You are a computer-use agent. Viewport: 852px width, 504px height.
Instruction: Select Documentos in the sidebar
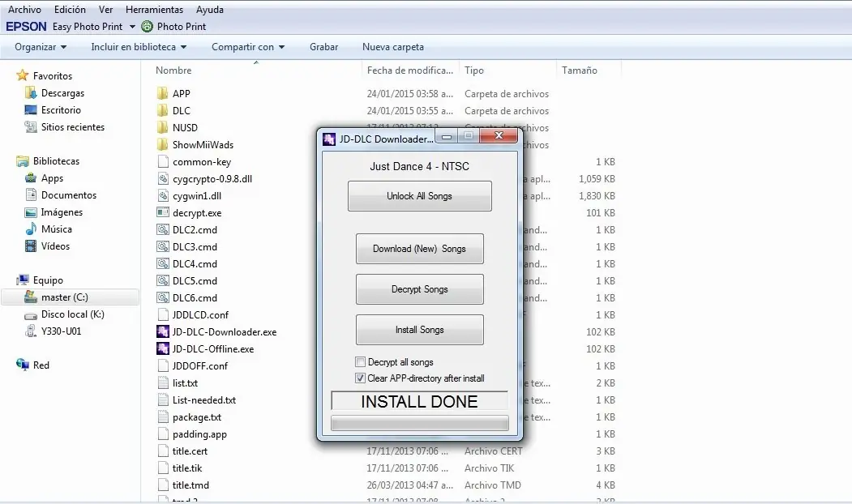[68, 195]
